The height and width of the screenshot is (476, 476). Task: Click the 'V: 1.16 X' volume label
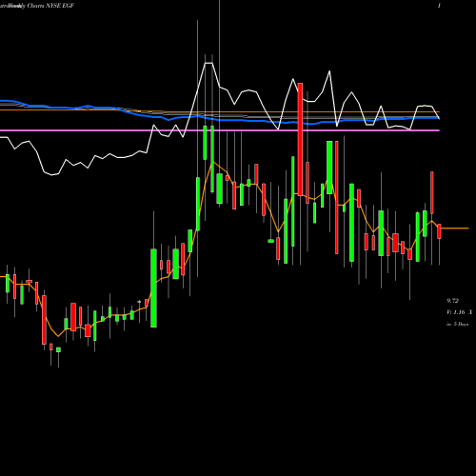(459, 312)
